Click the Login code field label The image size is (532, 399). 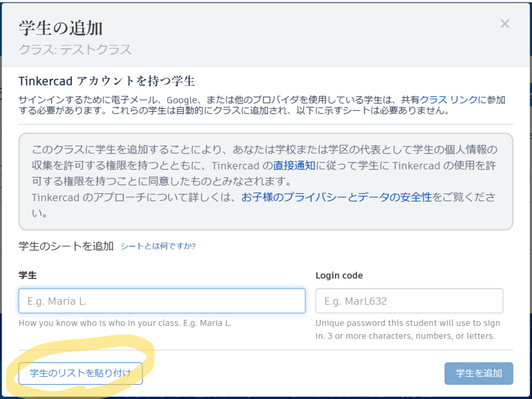(339, 275)
